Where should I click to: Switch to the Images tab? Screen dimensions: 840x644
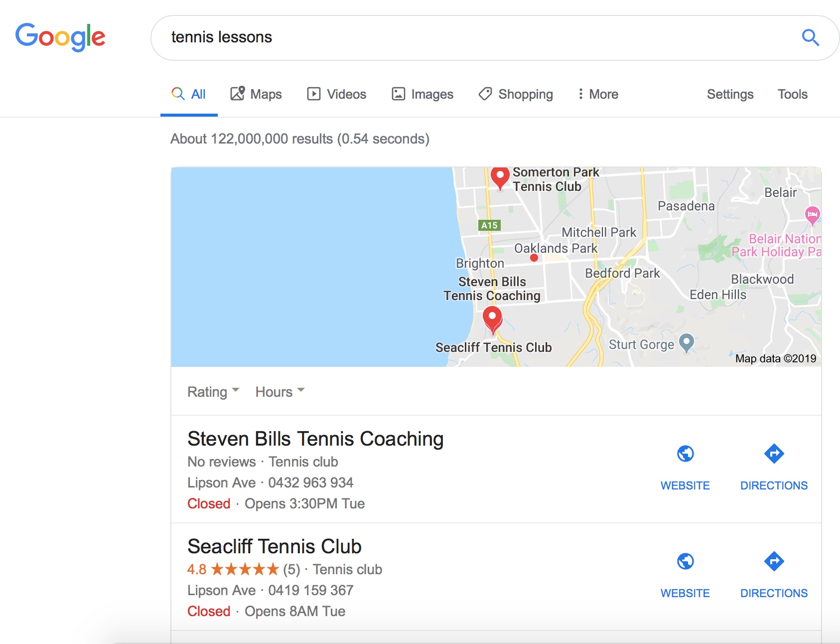(422, 94)
